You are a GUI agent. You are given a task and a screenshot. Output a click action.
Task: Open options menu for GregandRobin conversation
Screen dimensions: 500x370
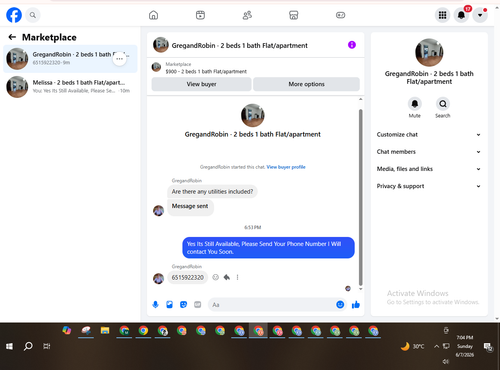(119, 59)
